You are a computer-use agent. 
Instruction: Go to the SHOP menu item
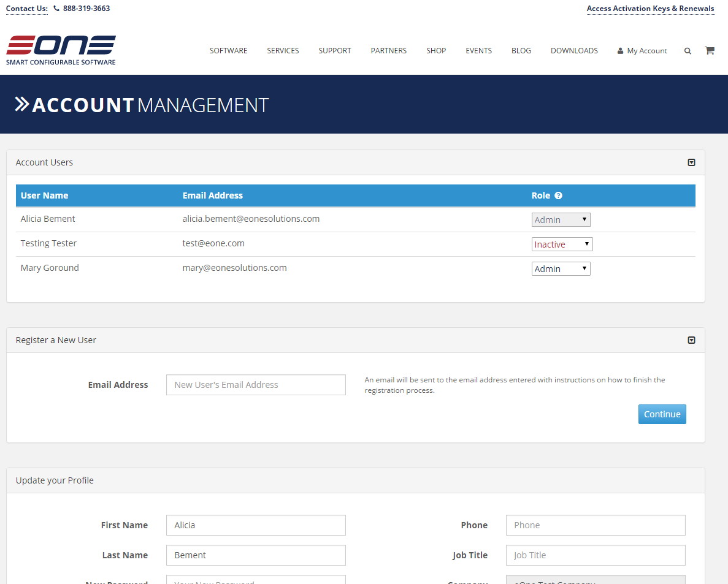(436, 51)
